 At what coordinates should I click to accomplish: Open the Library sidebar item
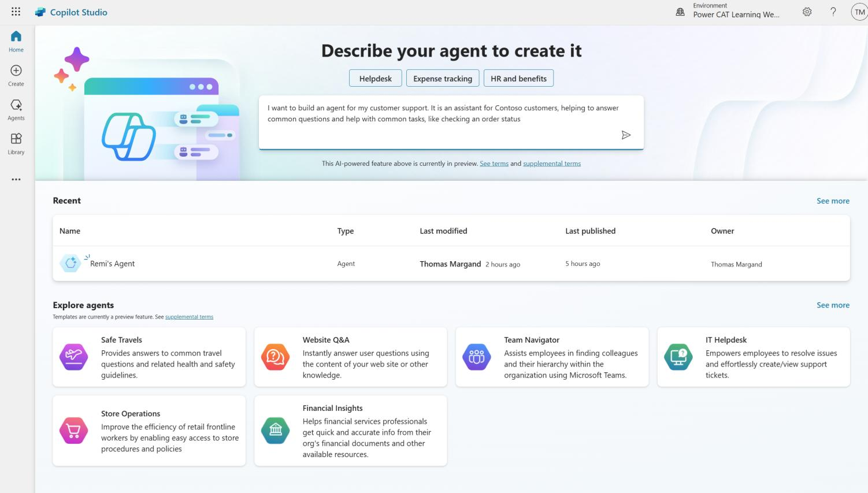[x=16, y=143]
